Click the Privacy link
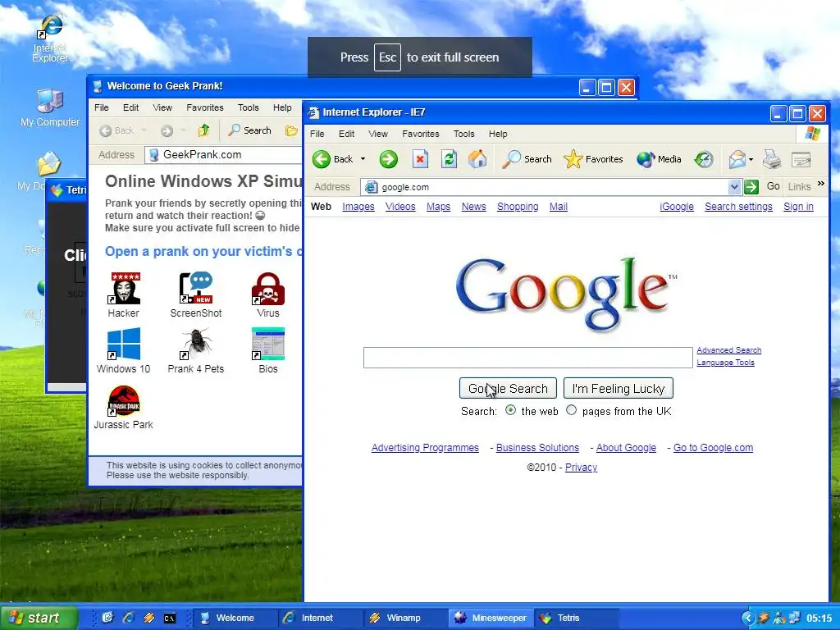 (581, 467)
